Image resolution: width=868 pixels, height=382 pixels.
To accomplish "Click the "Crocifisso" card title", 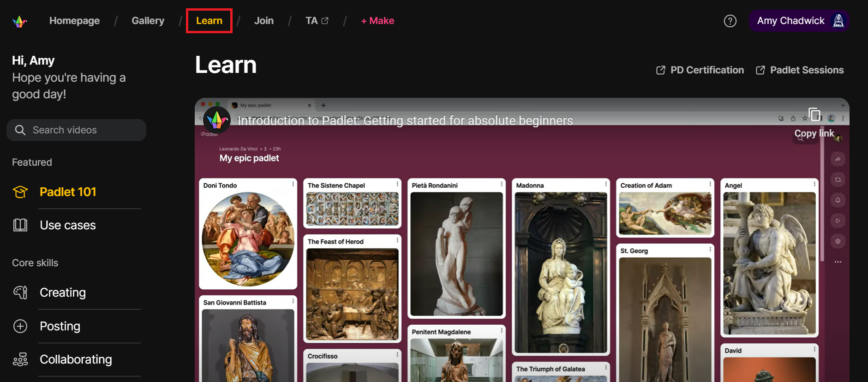I will coord(323,356).
